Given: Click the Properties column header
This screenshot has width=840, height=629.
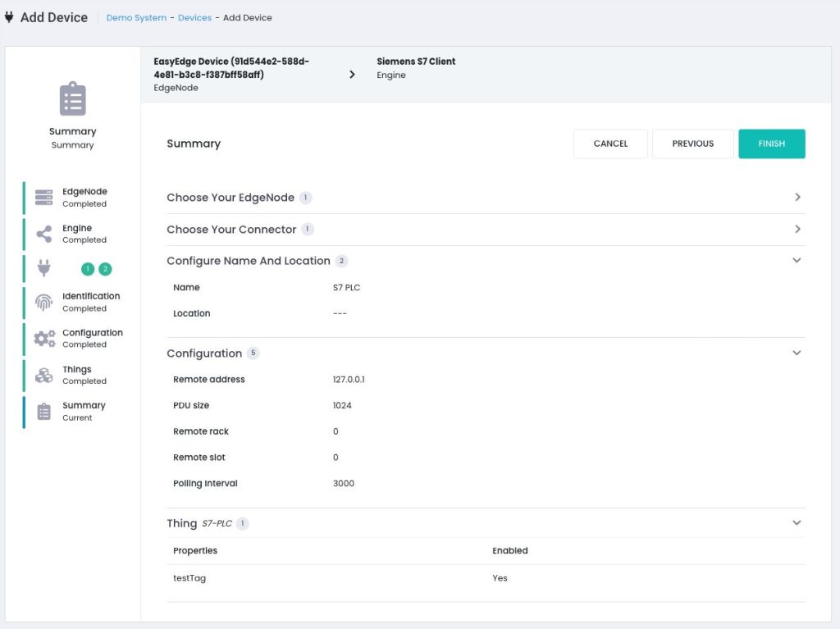Looking at the screenshot, I should 195,551.
